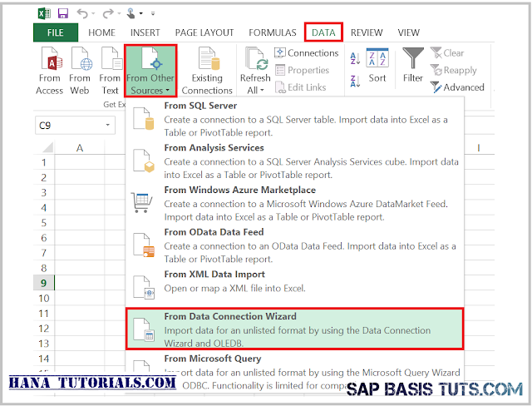Screen dimensions: 532x406
Task: Reapply the filter
Action: 454,70
